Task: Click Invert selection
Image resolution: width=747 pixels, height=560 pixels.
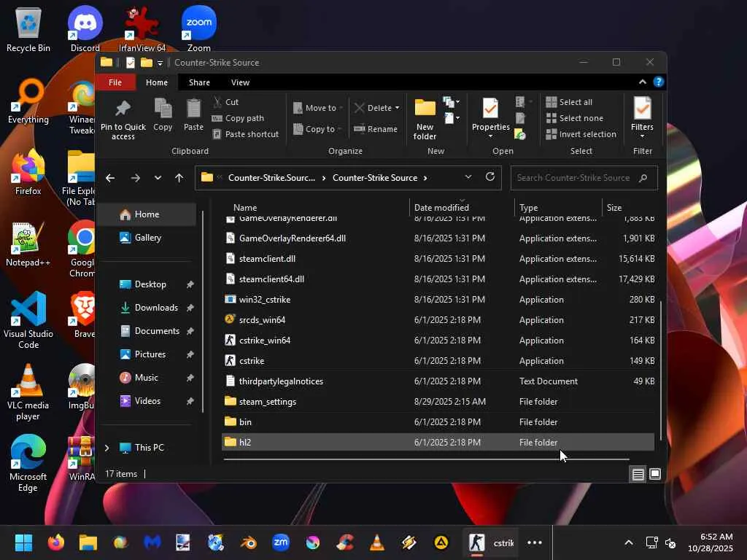Action: click(581, 134)
